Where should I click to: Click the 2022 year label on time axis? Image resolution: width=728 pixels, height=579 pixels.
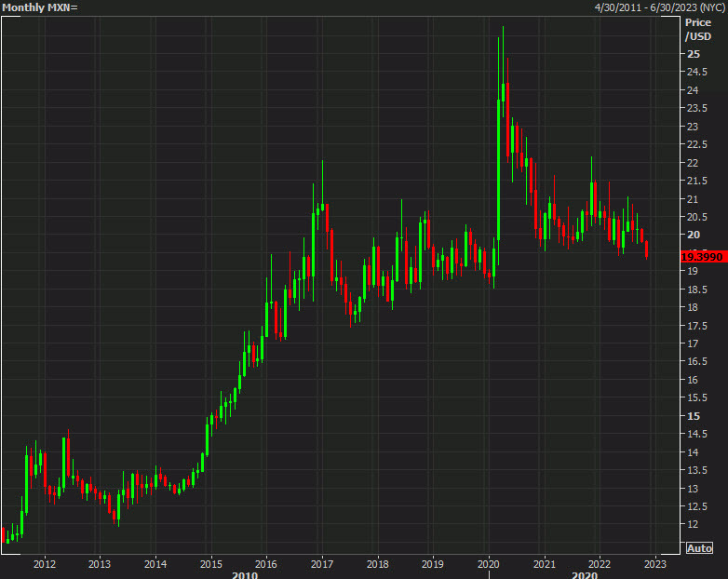pyautogui.click(x=600, y=564)
